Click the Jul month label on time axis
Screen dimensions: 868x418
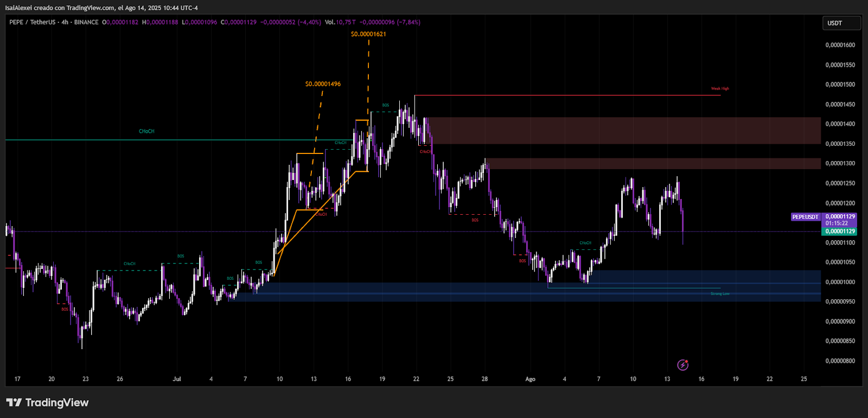coord(177,379)
